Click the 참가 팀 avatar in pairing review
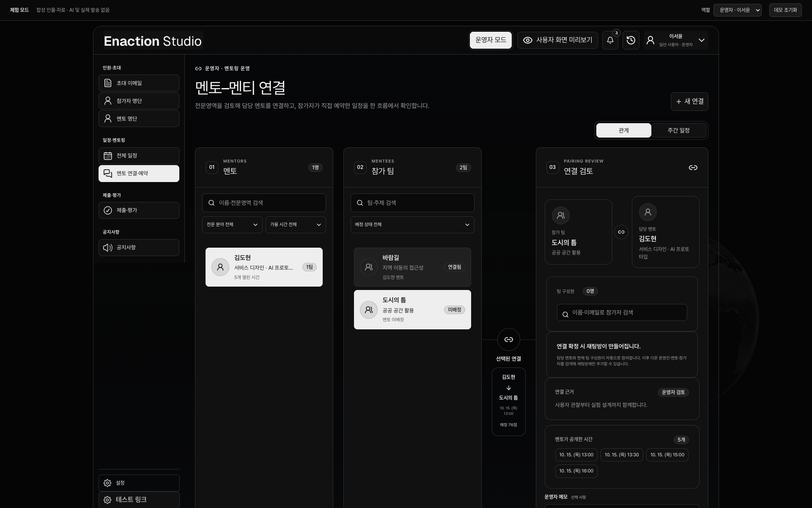The height and width of the screenshot is (508, 812). click(561, 215)
